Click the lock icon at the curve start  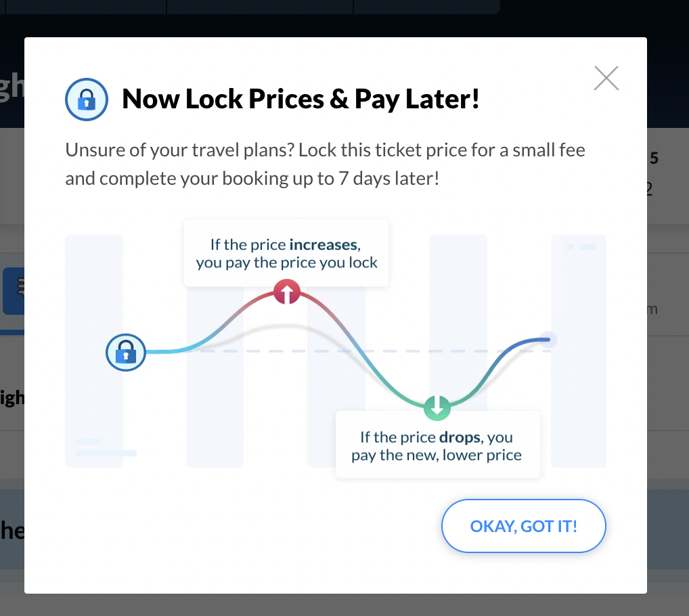[126, 352]
